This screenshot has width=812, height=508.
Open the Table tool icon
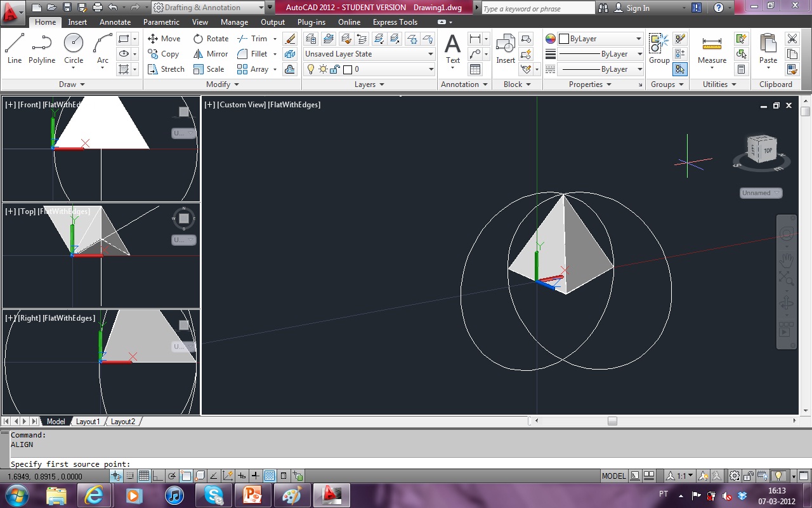475,69
